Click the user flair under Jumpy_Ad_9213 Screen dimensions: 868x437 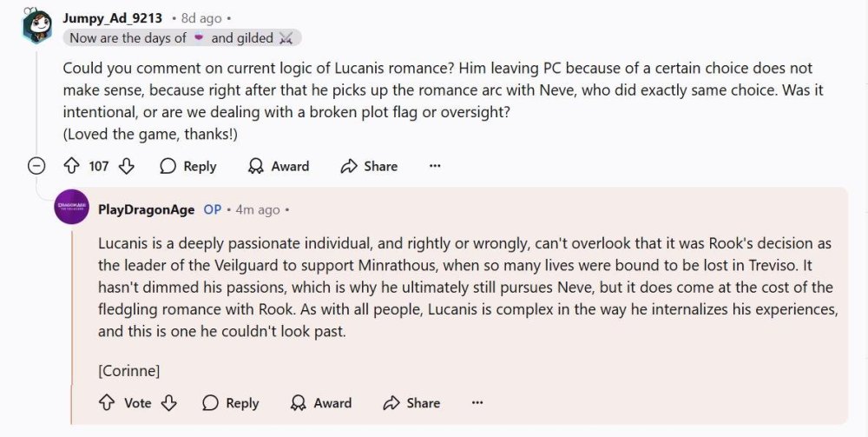point(182,37)
